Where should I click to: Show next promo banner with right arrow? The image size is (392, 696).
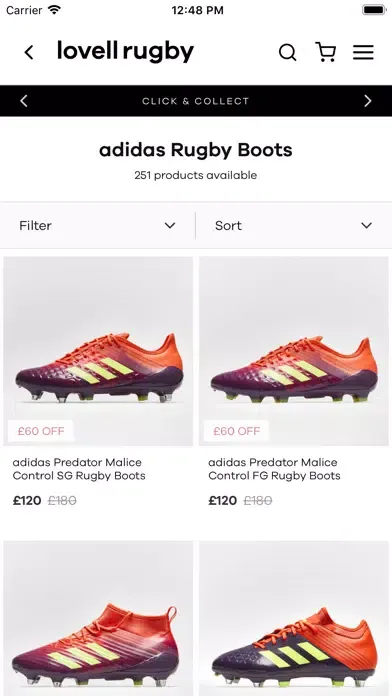point(368,101)
